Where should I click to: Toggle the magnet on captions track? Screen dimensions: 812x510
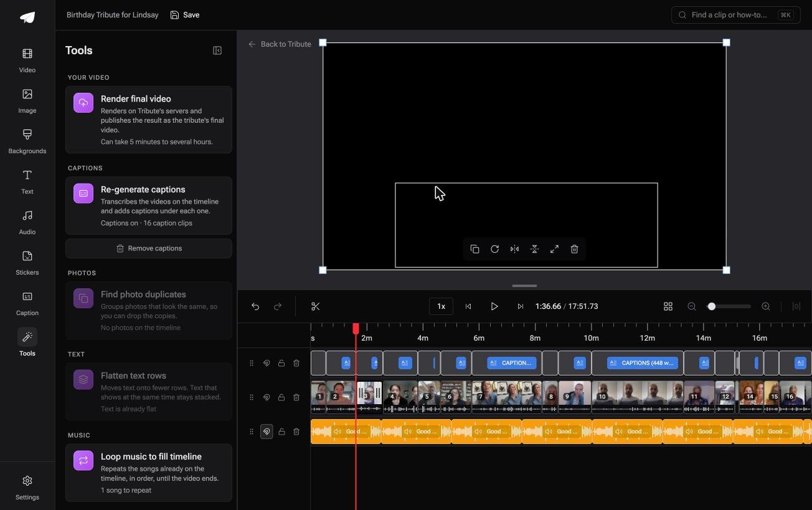click(267, 363)
